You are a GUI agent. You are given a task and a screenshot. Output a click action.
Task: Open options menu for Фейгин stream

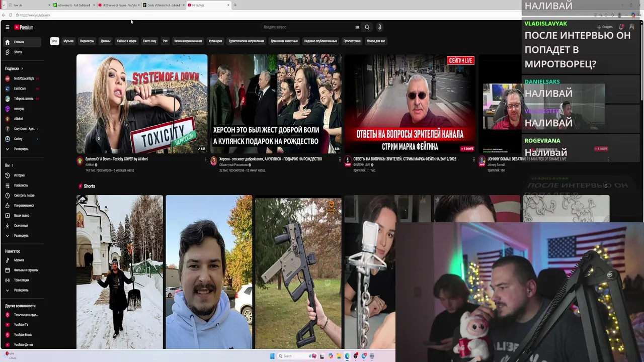point(473,159)
